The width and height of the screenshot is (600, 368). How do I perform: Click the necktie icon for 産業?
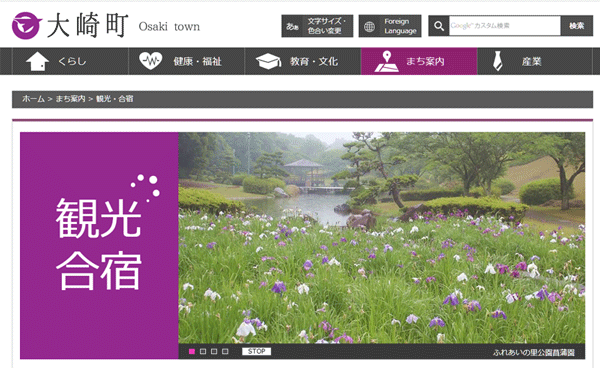pos(497,61)
